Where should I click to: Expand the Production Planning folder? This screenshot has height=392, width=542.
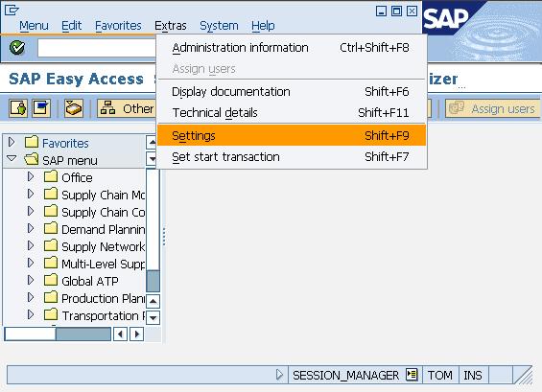coord(31,297)
